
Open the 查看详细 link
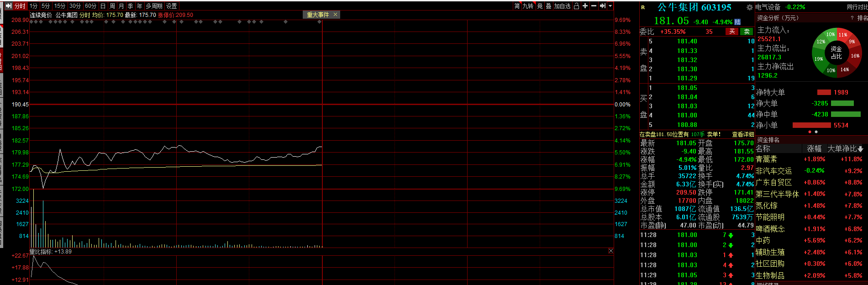[743, 134]
